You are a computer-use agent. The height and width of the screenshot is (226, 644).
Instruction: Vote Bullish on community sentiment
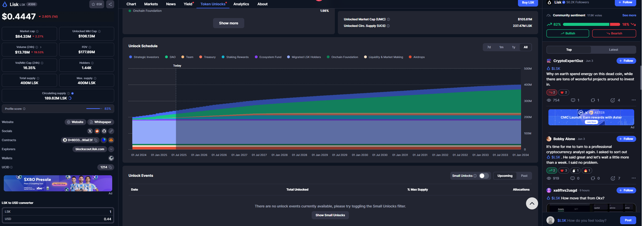pos(568,33)
